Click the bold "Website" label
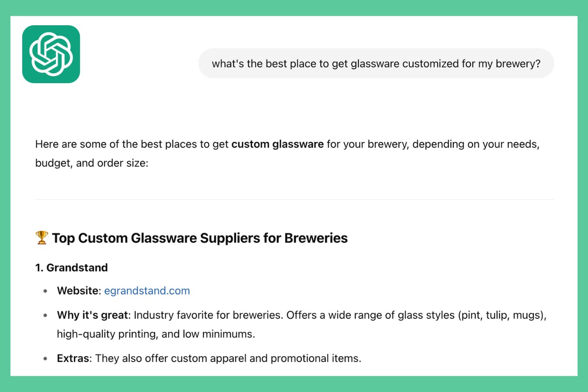588x392 pixels. tap(78, 291)
